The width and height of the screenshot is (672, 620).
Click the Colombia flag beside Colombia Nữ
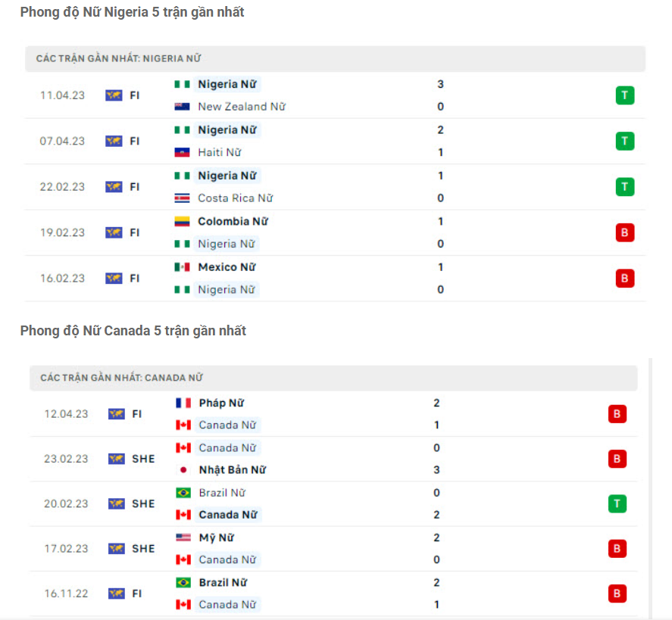(x=182, y=221)
